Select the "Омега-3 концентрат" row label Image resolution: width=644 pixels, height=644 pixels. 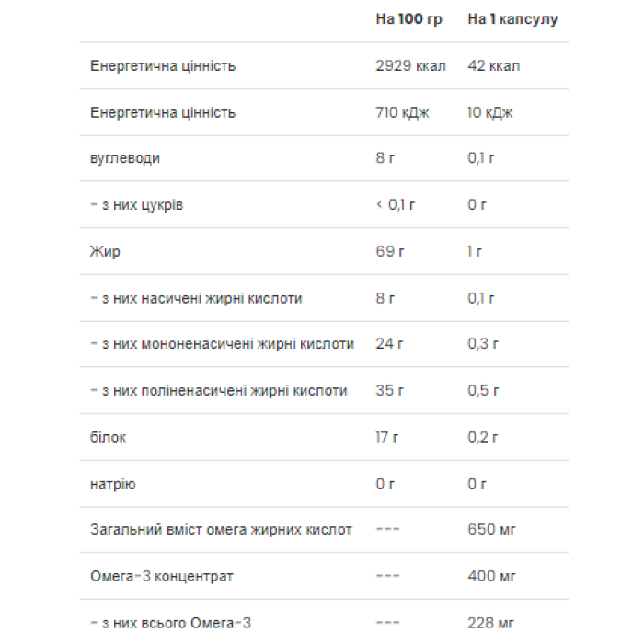click(162, 576)
